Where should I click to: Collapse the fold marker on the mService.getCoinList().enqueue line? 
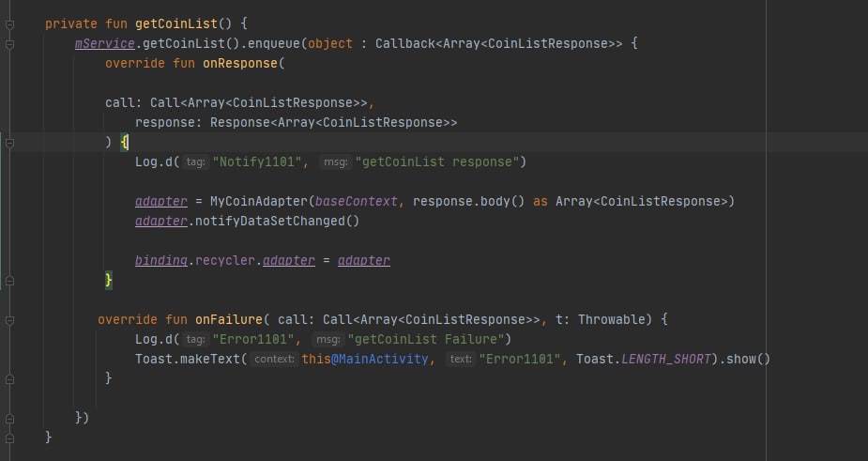(x=9, y=44)
